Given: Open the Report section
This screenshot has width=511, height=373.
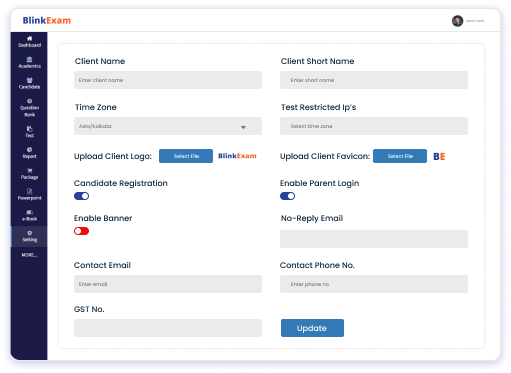Looking at the screenshot, I should (x=29, y=153).
